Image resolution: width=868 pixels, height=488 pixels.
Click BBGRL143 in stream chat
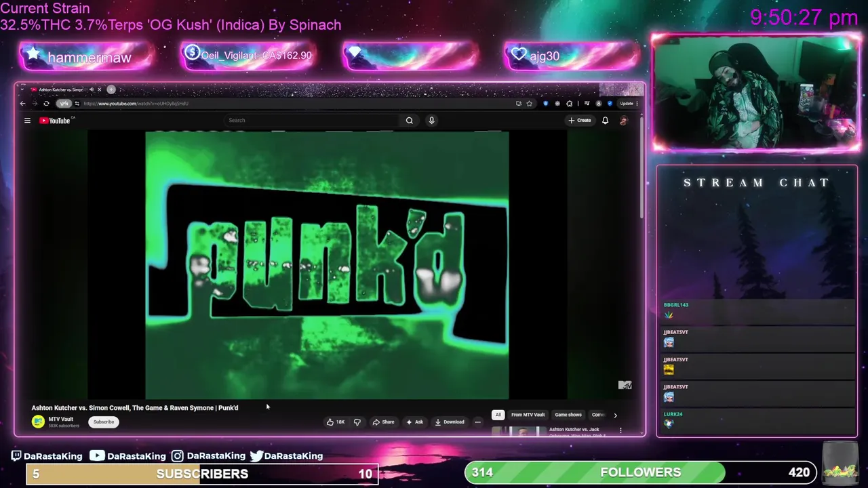[675, 305]
